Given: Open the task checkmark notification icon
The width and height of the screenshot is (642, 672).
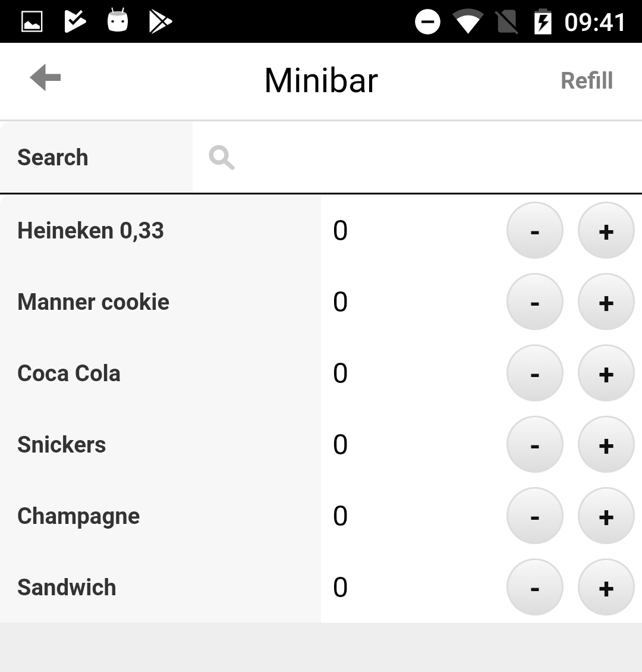Looking at the screenshot, I should click(75, 21).
